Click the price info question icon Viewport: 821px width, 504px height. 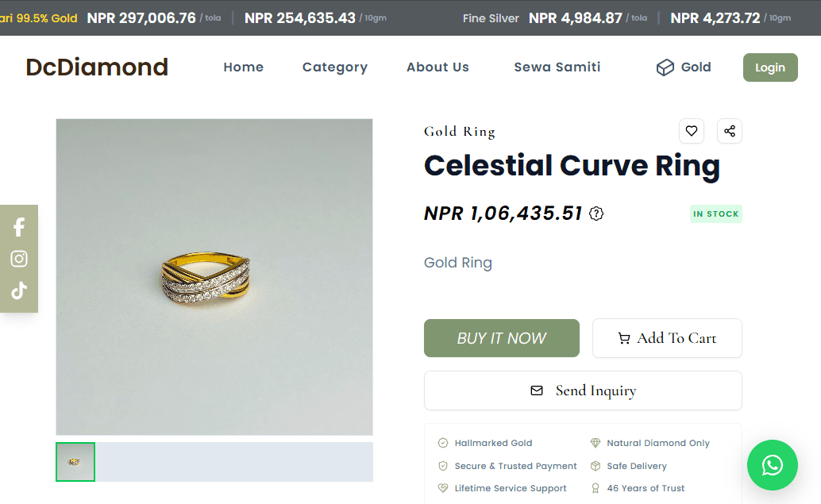[x=596, y=214]
